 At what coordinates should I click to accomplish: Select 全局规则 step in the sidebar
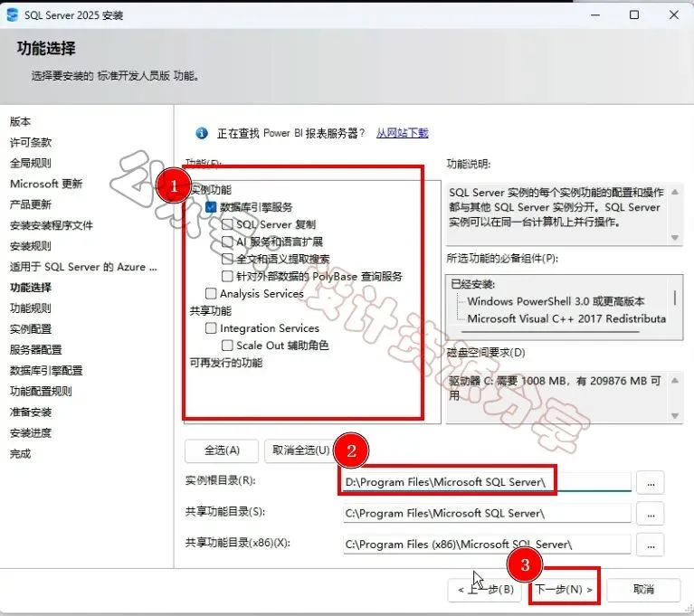click(x=31, y=163)
